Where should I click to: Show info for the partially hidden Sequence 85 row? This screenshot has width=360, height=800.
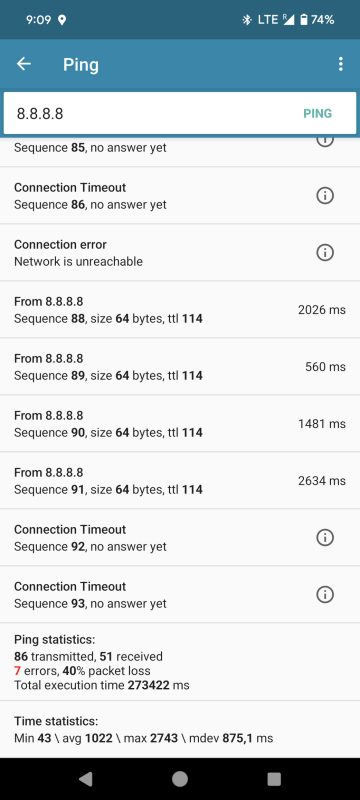click(325, 141)
